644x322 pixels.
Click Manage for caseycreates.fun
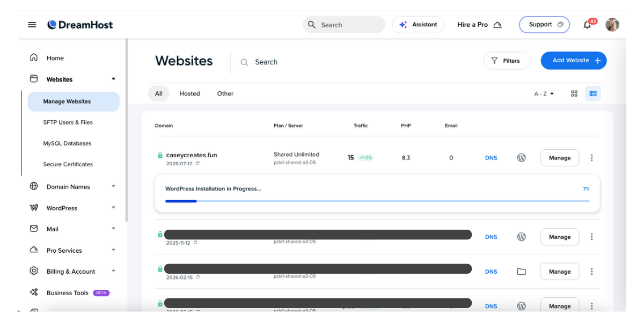560,158
